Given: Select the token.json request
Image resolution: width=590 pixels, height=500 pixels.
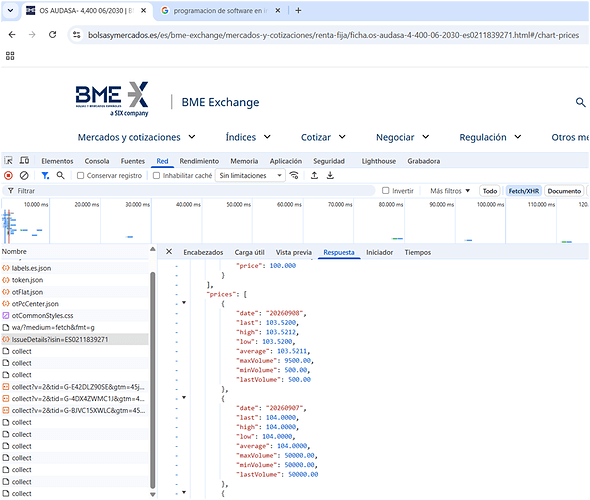Looking at the screenshot, I should coord(75,280).
